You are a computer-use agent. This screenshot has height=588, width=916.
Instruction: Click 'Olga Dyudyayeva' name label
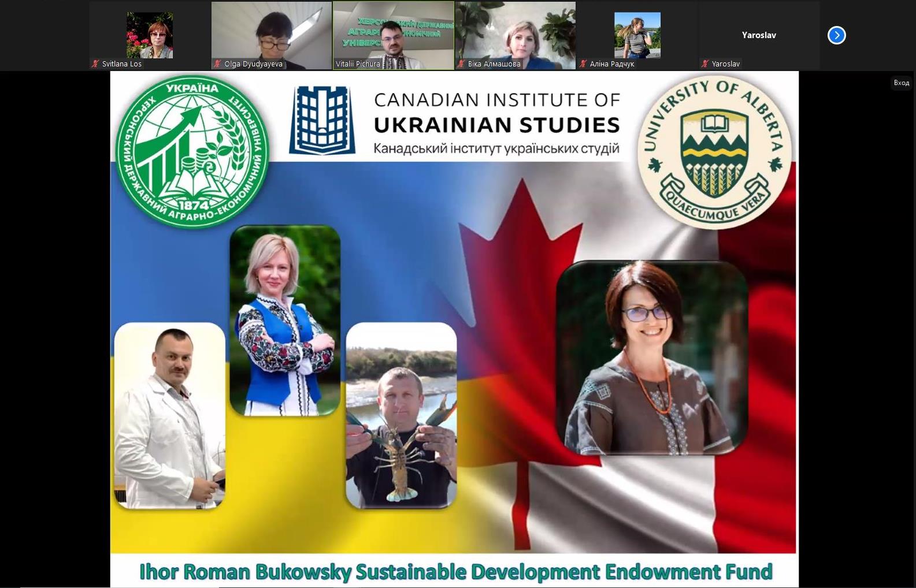(253, 64)
